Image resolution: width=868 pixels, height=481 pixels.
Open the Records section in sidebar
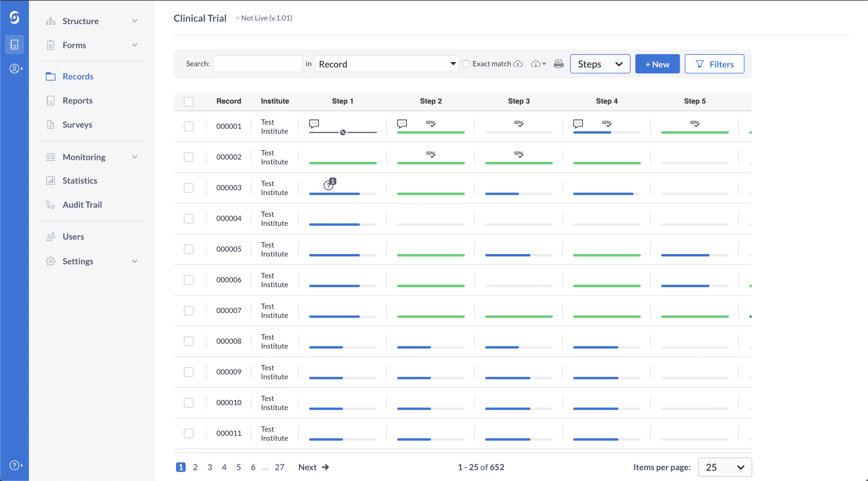pos(78,76)
